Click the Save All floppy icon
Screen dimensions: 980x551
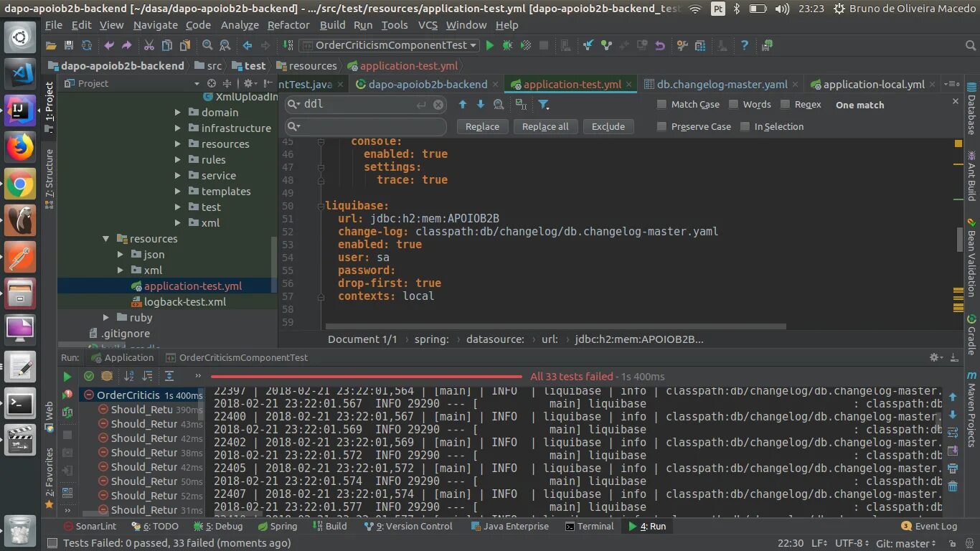tap(69, 45)
